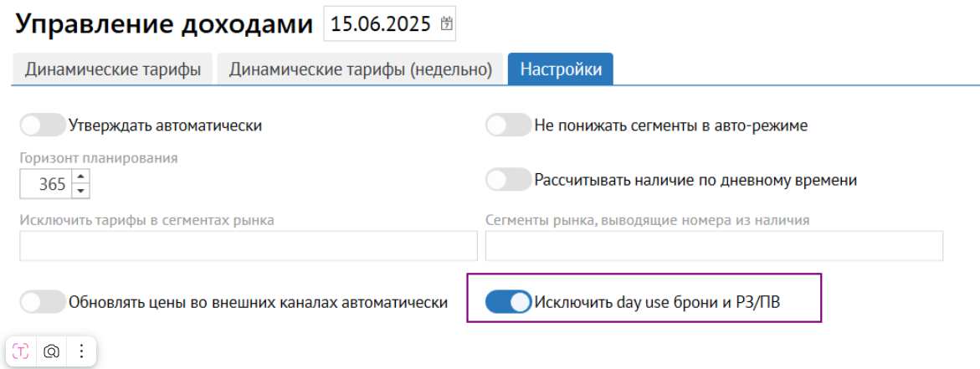Select the Настройки tab
The height and width of the screenshot is (369, 980).
click(x=561, y=69)
